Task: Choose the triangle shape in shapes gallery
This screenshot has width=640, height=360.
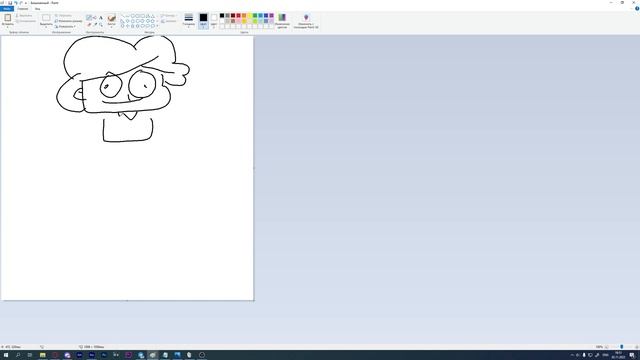Action: [x=153, y=16]
